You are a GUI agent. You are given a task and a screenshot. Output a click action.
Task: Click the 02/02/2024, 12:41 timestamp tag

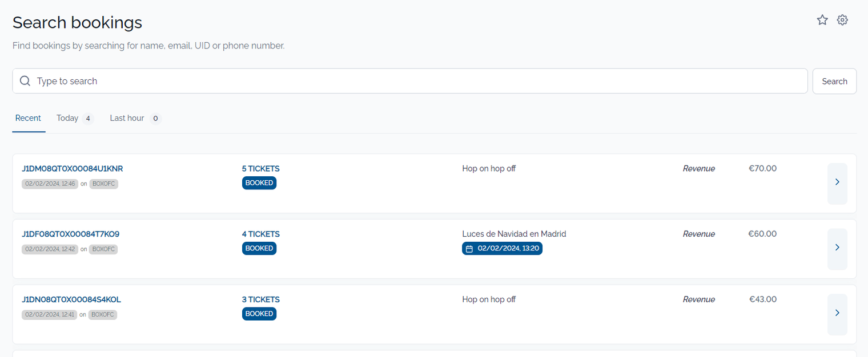pos(50,315)
